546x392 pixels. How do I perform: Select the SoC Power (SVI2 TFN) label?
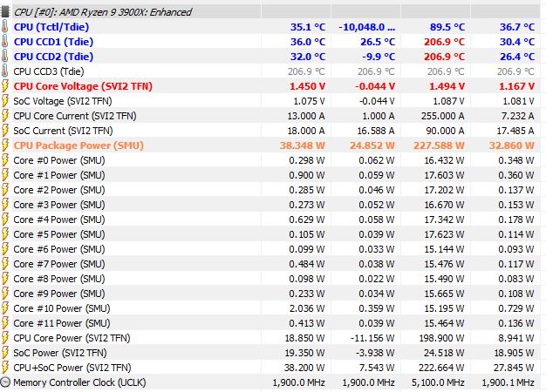[60, 353]
